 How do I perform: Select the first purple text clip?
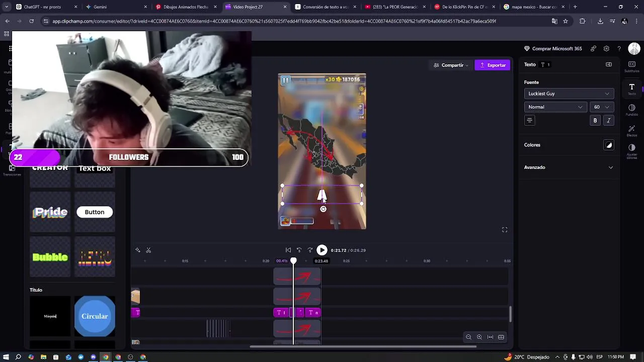point(280,313)
